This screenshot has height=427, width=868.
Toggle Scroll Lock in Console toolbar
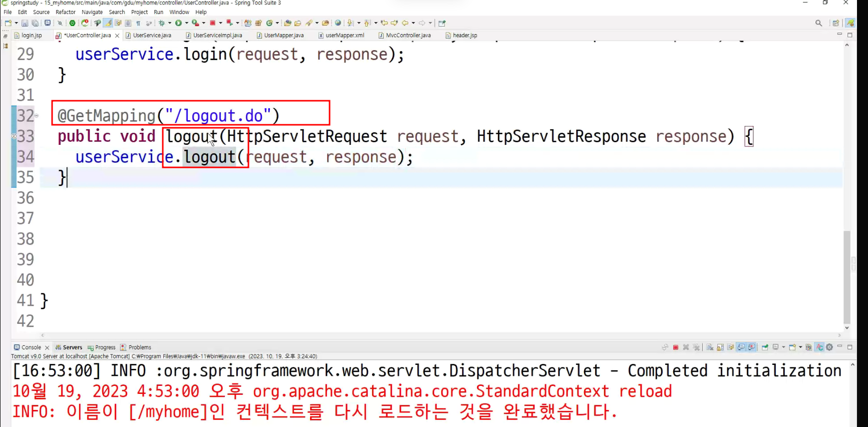721,347
